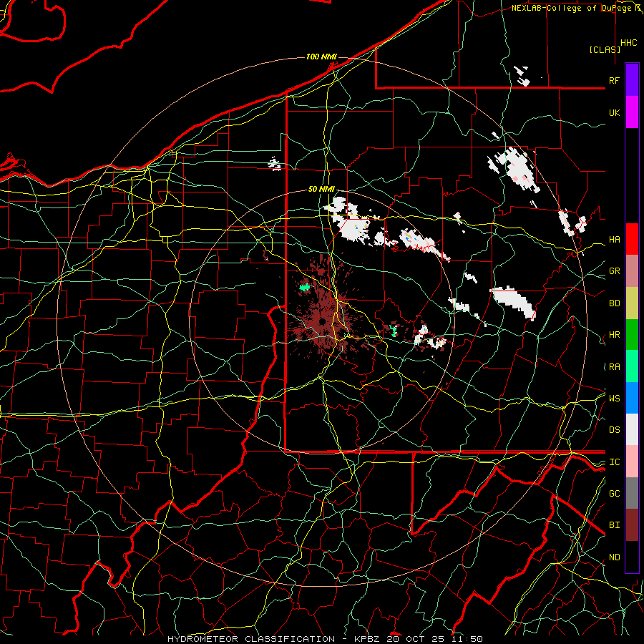
Task: Click the radar site center dot
Action: click(x=323, y=321)
